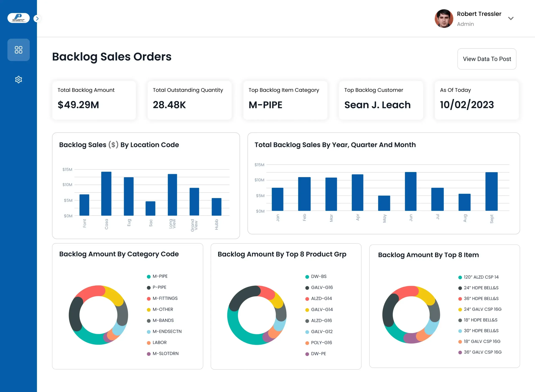The image size is (535, 392).
Task: Toggle the LABOR legend entry
Action: 157,343
